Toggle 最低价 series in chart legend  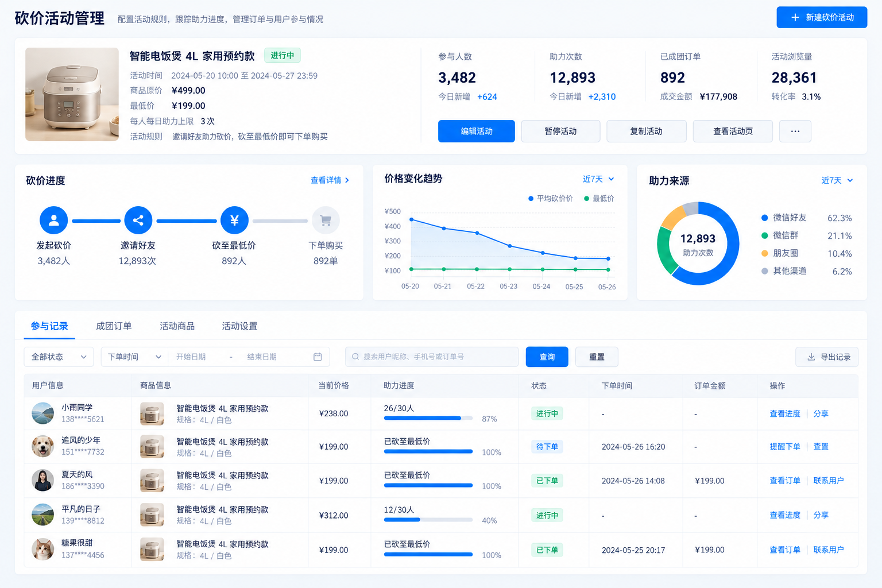599,199
